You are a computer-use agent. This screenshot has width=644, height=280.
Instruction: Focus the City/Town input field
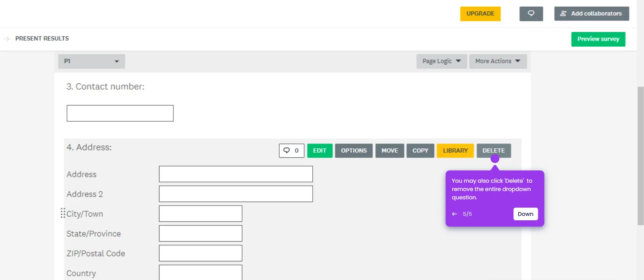click(201, 214)
